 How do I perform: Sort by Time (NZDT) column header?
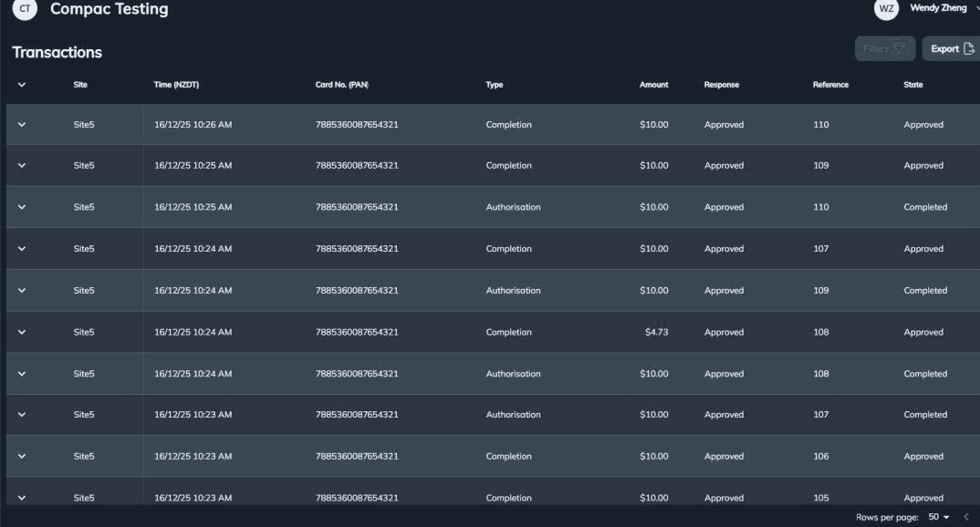(176, 85)
